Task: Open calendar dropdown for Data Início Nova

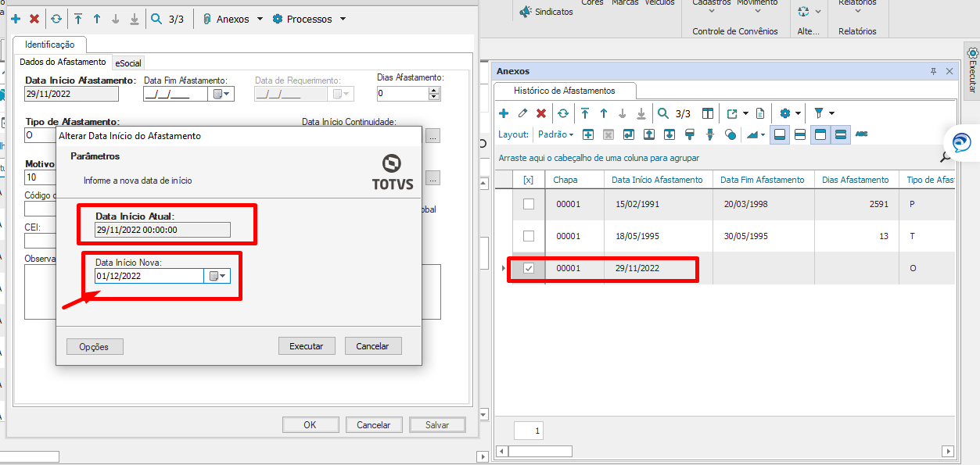Action: pyautogui.click(x=217, y=276)
